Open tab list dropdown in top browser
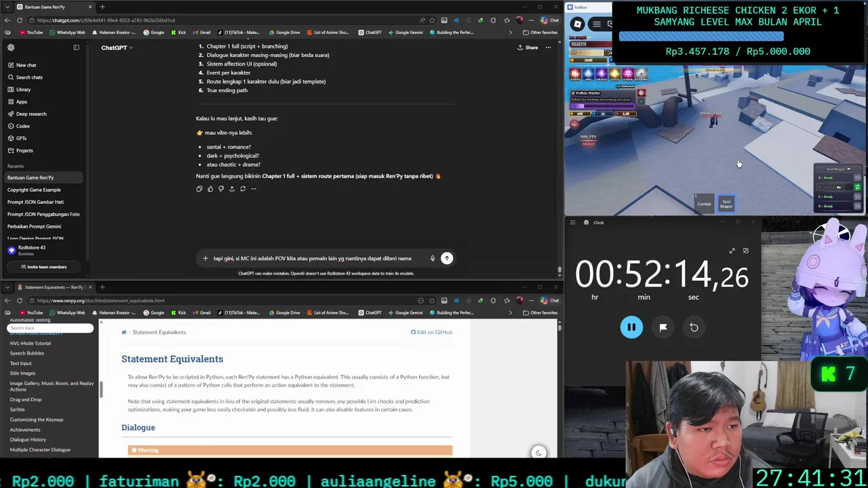The height and width of the screenshot is (488, 868). 7,7
